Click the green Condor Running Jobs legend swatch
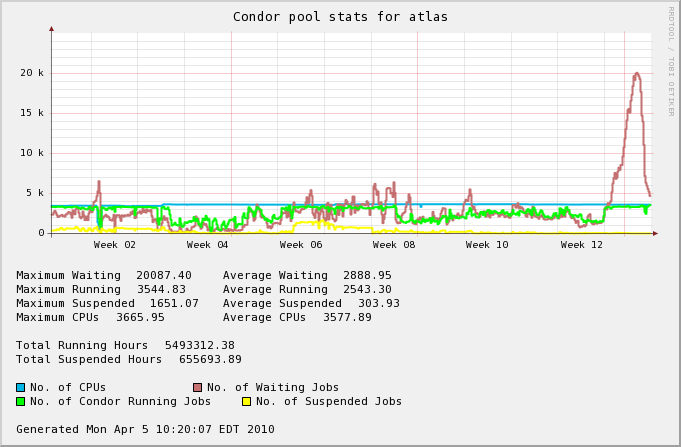Image resolution: width=681 pixels, height=447 pixels. click(20, 401)
